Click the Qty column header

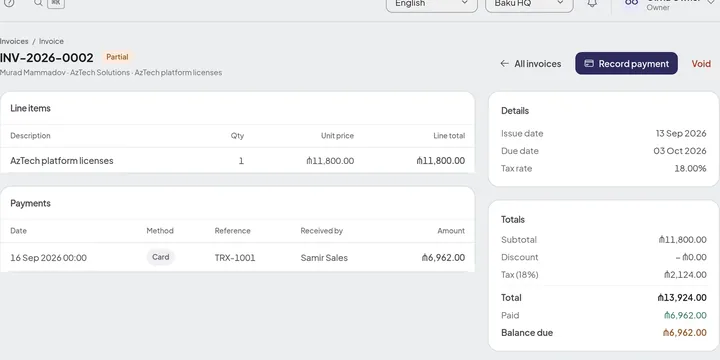[237, 136]
